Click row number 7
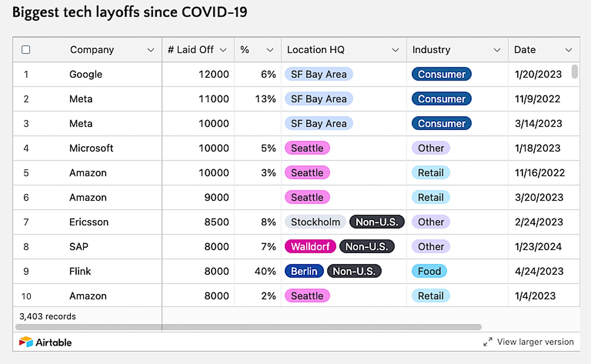The height and width of the screenshot is (364, 591). point(26,222)
